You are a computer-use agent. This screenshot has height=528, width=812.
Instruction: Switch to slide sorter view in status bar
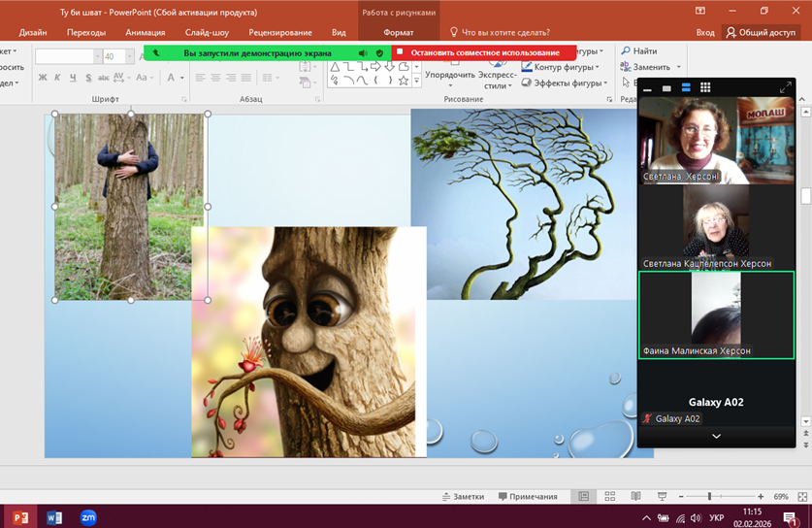click(609, 496)
